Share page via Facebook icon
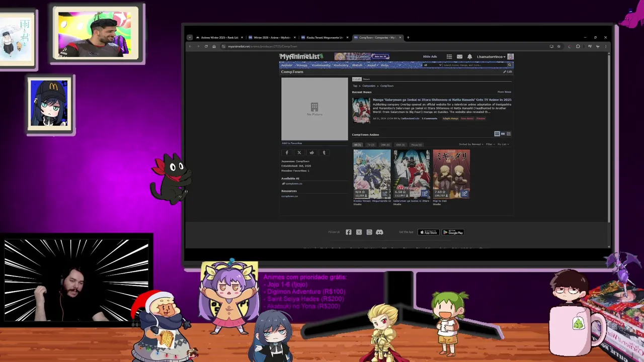The width and height of the screenshot is (644, 362). point(287,153)
